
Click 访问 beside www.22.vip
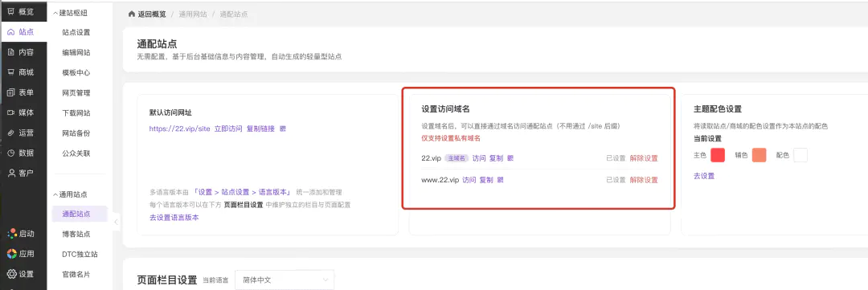click(x=469, y=180)
